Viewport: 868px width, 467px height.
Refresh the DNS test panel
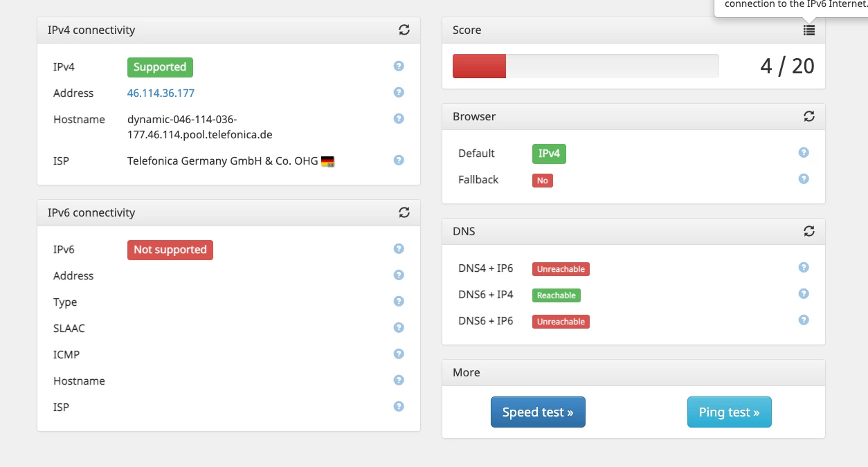pyautogui.click(x=809, y=231)
